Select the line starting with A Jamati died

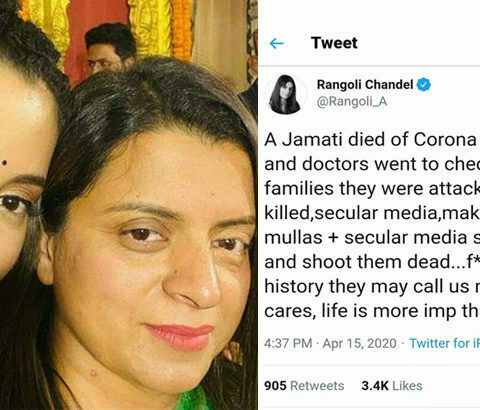pos(372,140)
